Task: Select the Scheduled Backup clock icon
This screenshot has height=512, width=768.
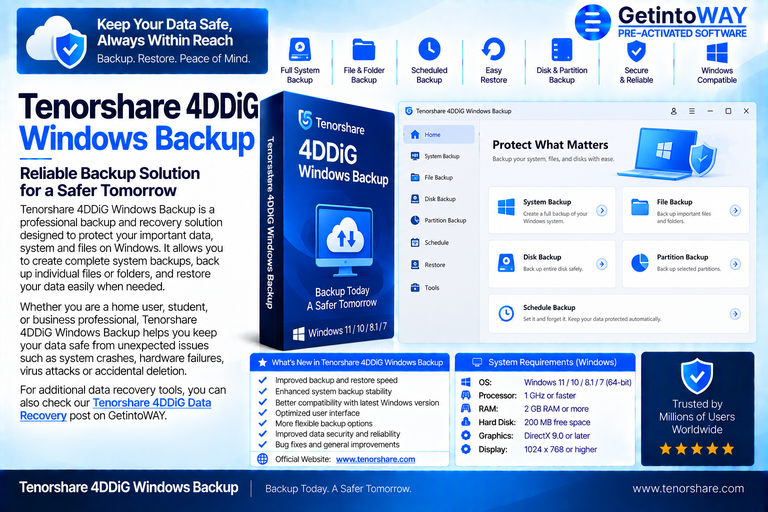Action: point(429,49)
